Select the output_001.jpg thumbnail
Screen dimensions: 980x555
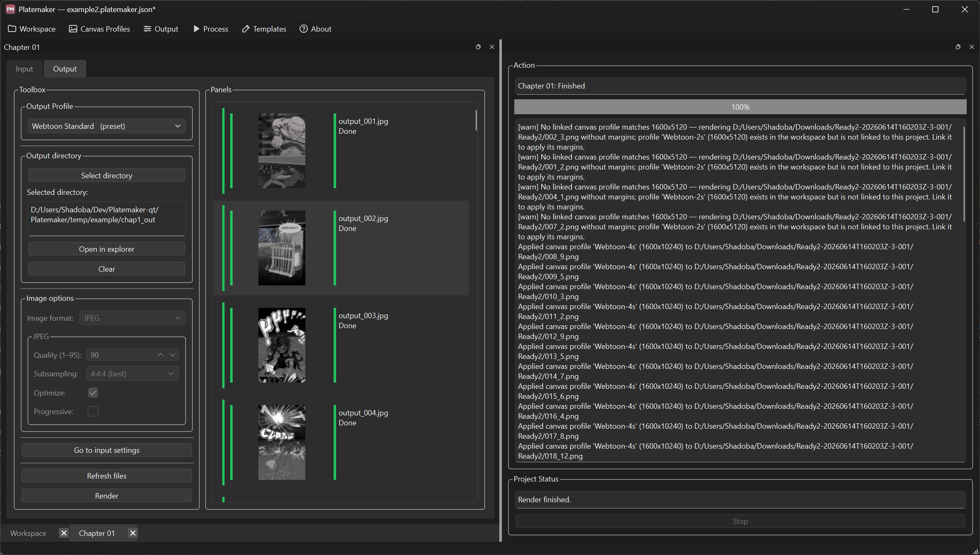tap(282, 151)
